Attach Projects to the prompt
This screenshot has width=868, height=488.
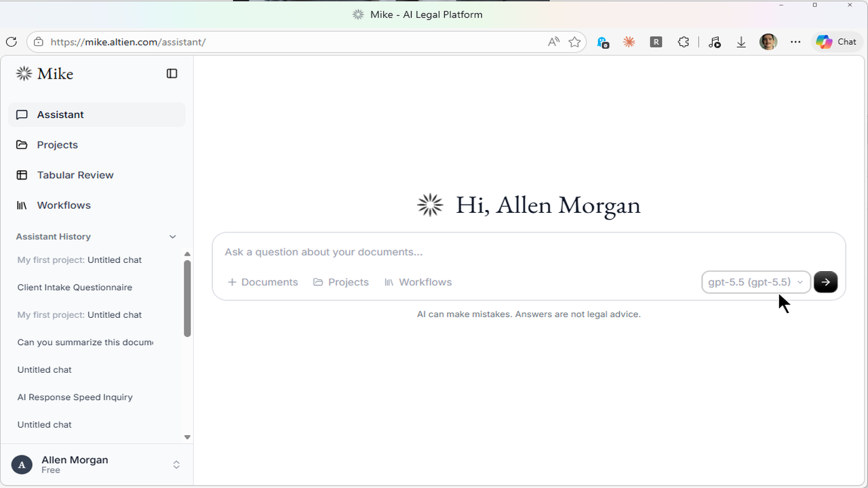tap(341, 282)
